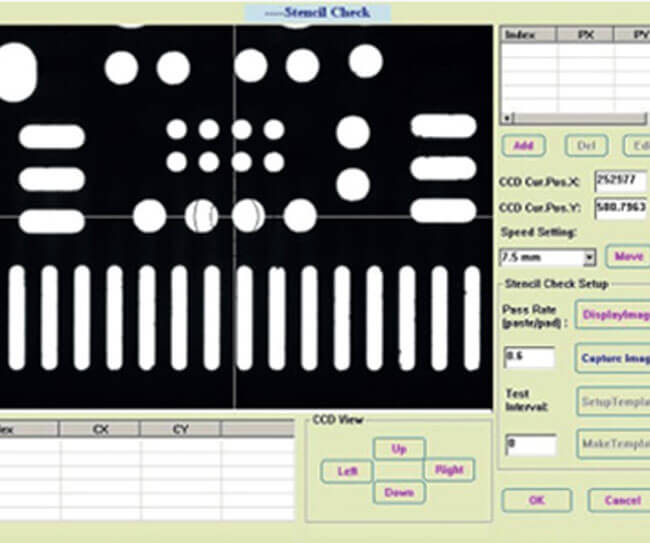The height and width of the screenshot is (543, 650).
Task: Click the Pass Rate field showing 0.6
Action: click(529, 357)
